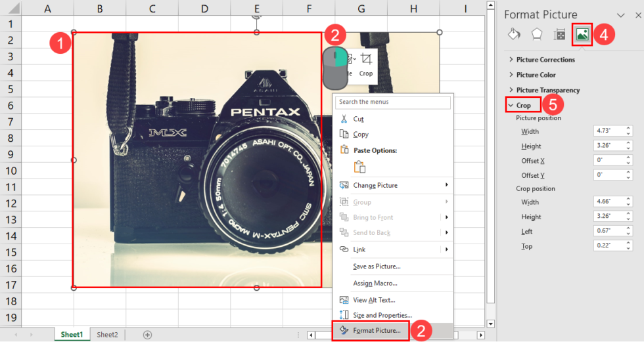Select row 1 header
The height and width of the screenshot is (342, 644).
11,24
